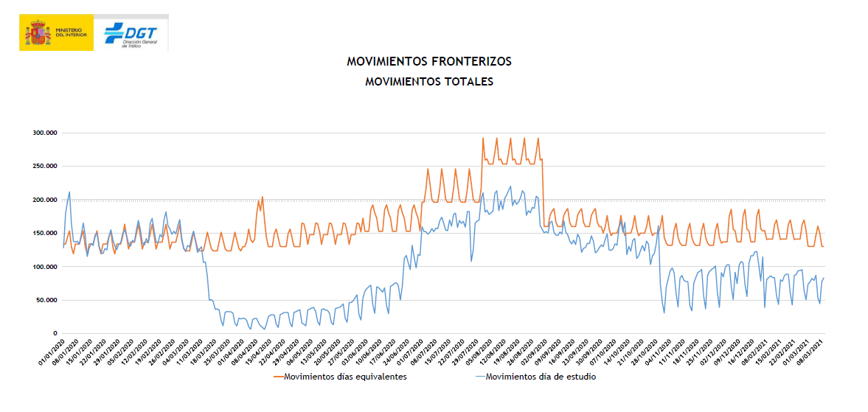Click x-axis date 03/06/2020
The image size is (868, 412).
click(355, 351)
